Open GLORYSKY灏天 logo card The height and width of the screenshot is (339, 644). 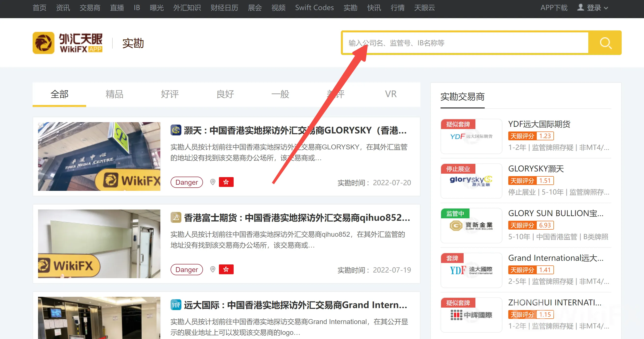(x=471, y=181)
